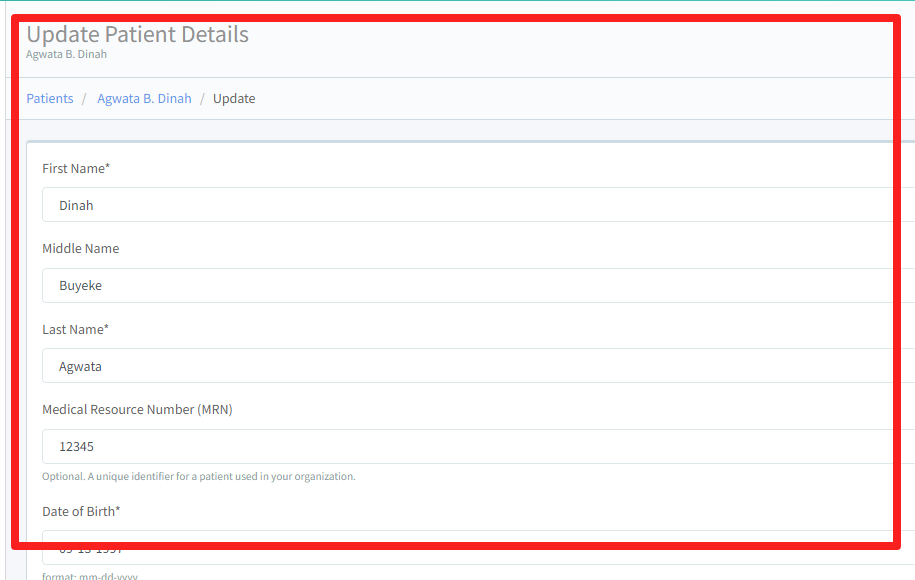Click the MRN optional identifier help text
915x580 pixels.
pos(198,477)
